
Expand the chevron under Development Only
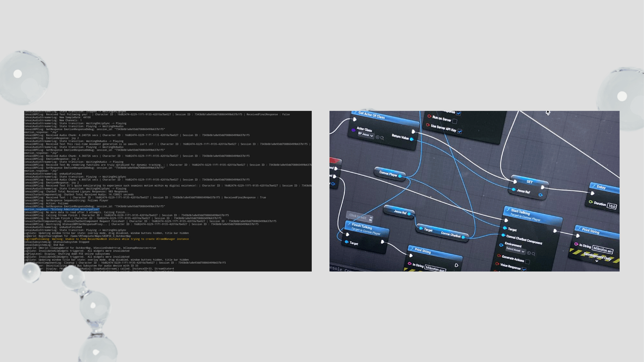597,261
